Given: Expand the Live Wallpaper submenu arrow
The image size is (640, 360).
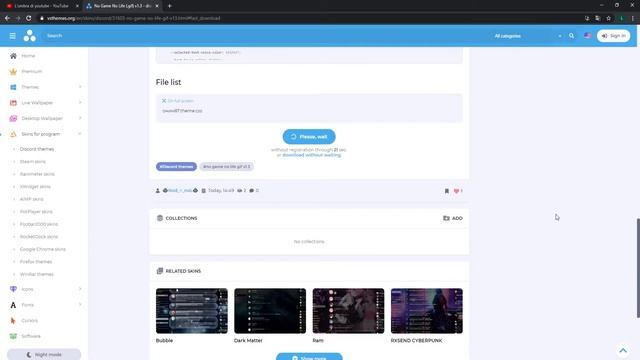Looking at the screenshot, I should (x=80, y=102).
